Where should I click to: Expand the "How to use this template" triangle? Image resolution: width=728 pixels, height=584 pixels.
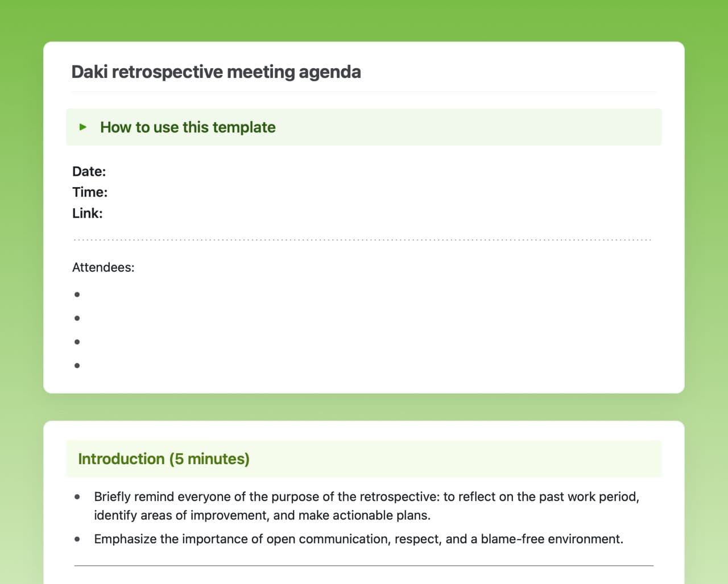coord(83,127)
